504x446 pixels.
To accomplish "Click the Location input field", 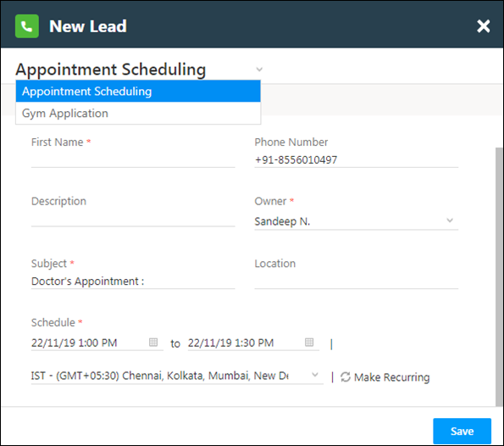I will click(356, 282).
